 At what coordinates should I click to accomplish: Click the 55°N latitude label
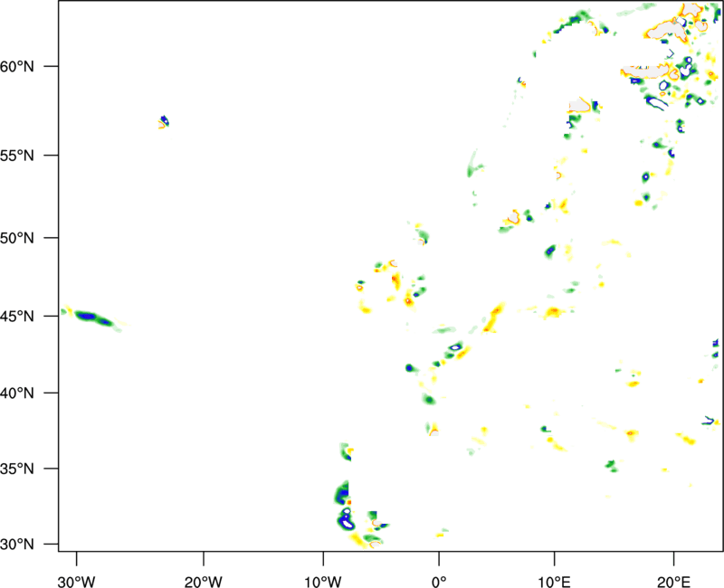point(17,156)
